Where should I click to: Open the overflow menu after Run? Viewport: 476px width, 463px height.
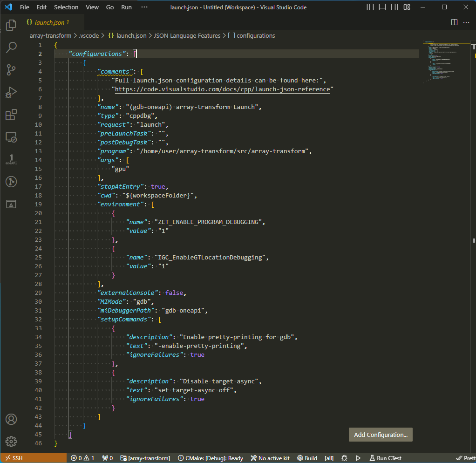tap(144, 7)
